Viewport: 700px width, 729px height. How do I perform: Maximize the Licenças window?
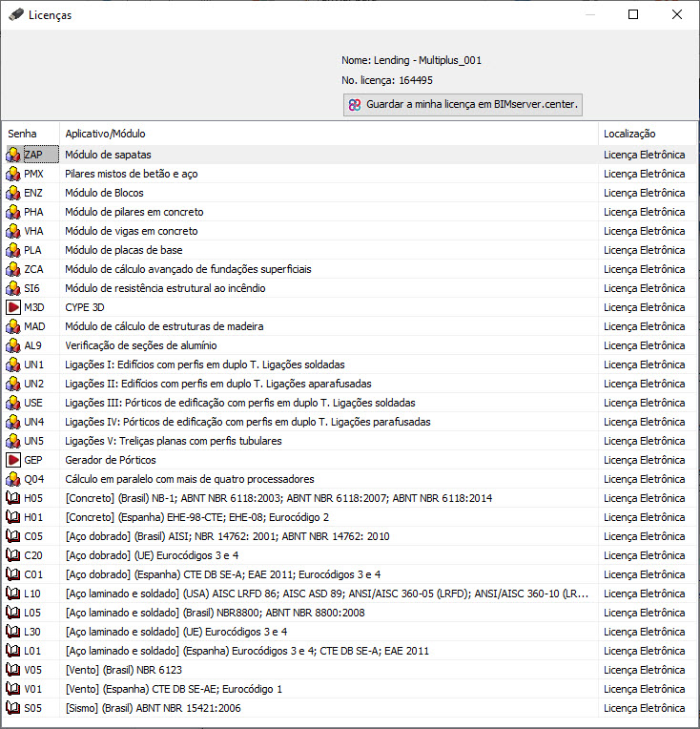pos(633,15)
